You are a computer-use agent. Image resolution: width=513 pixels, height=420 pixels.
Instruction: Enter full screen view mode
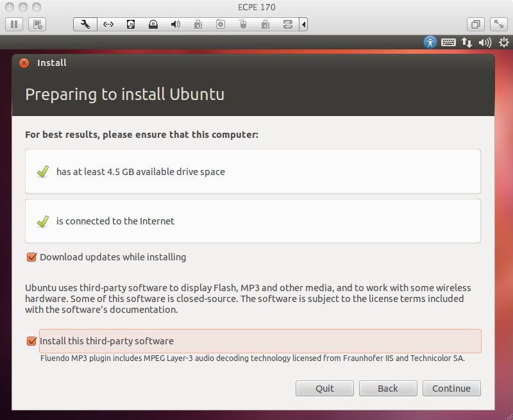point(498,24)
